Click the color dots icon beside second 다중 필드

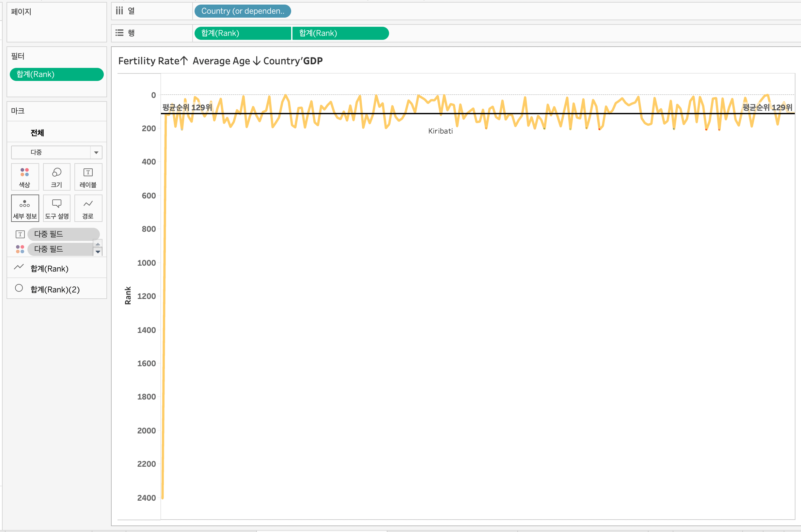pos(20,249)
